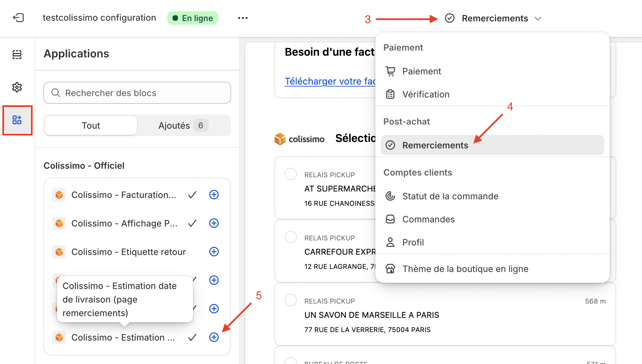Click the Colissimo - Estimation ... block name
The height and width of the screenshot is (364, 642).
pyautogui.click(x=123, y=338)
